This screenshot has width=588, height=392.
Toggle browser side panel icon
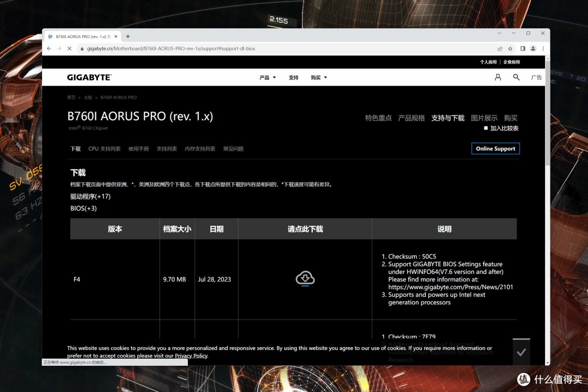tap(523, 48)
